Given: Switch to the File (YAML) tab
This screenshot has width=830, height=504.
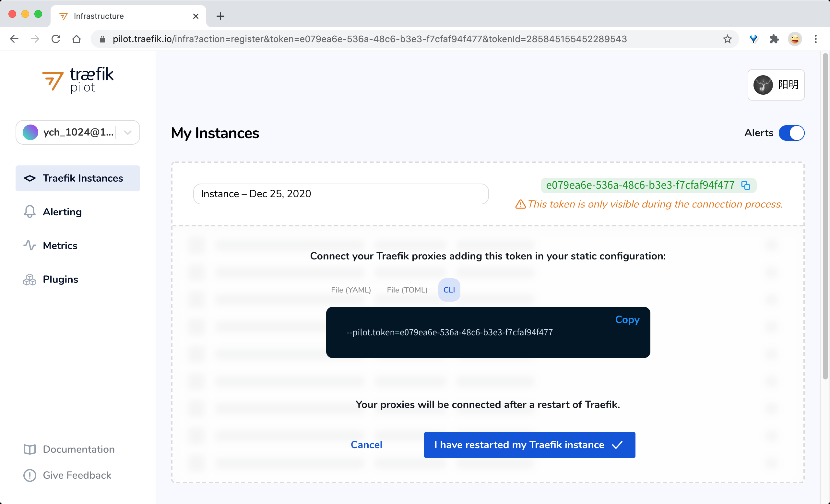Looking at the screenshot, I should [x=351, y=290].
